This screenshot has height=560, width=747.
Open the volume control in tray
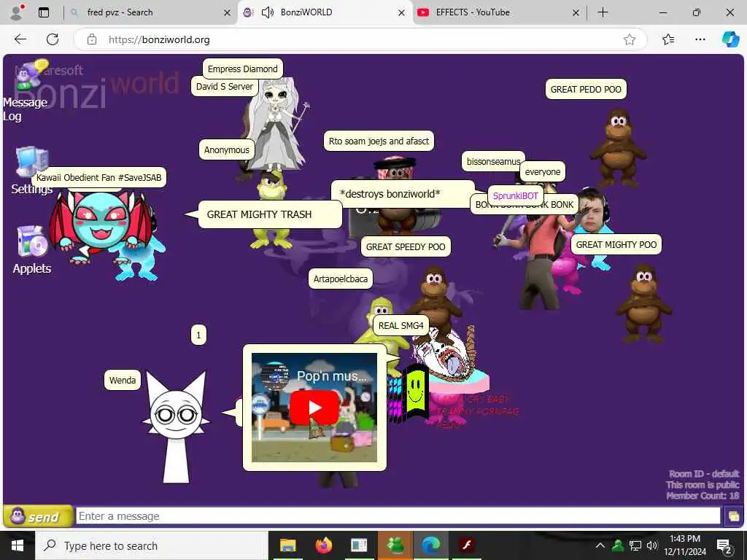click(x=652, y=545)
